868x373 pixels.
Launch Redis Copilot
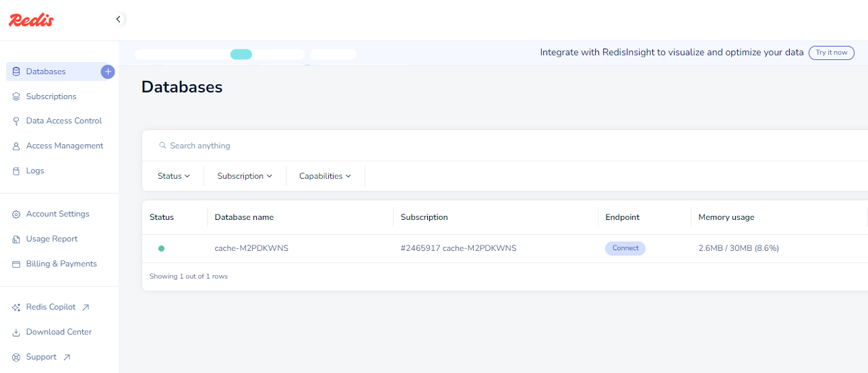click(x=51, y=307)
